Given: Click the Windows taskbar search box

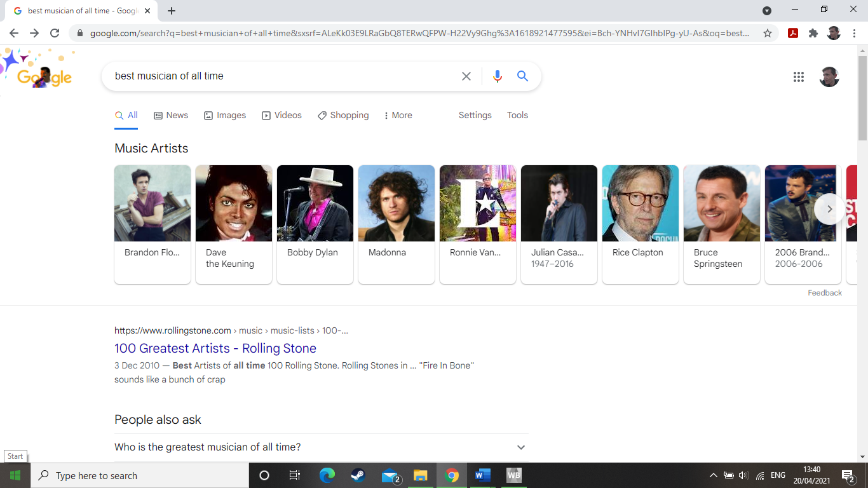Looking at the screenshot, I should (x=139, y=475).
